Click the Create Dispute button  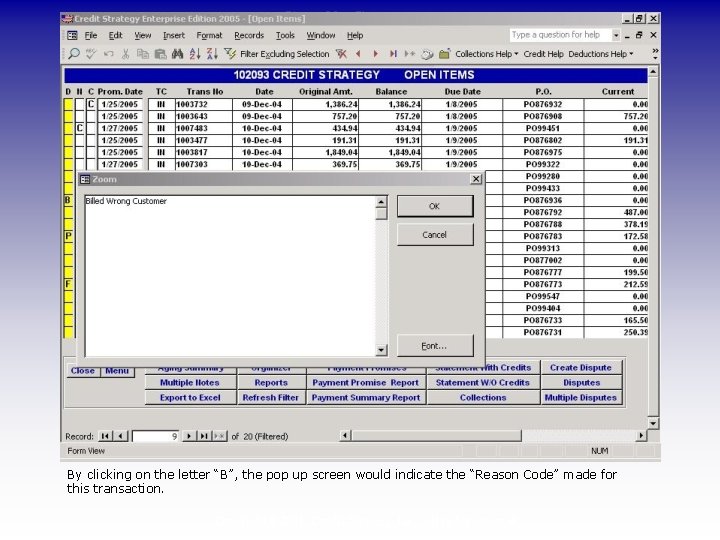[x=581, y=367]
